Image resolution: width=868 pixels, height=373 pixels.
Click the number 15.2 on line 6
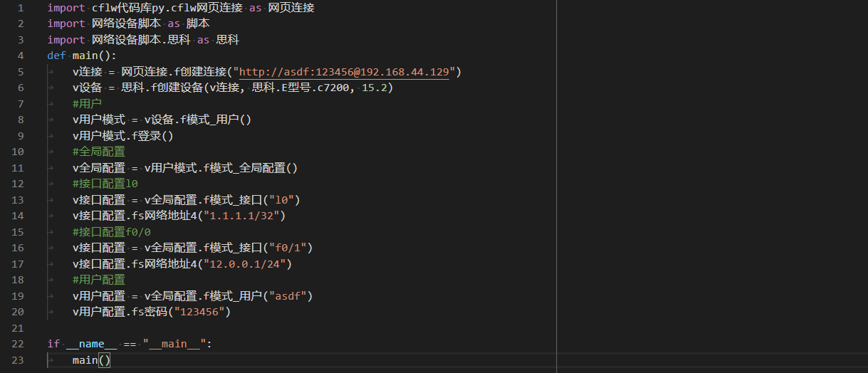click(x=374, y=88)
